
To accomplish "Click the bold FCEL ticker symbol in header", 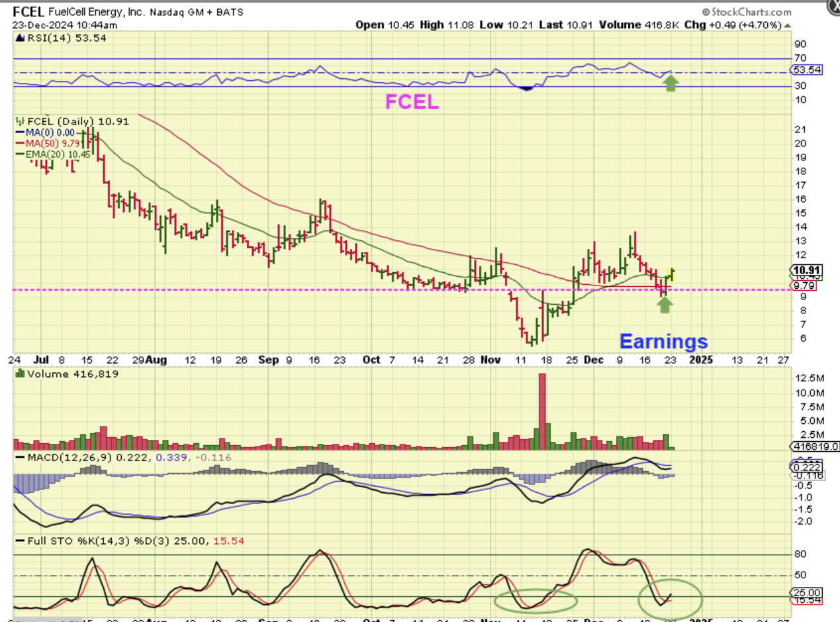I will tap(27, 12).
